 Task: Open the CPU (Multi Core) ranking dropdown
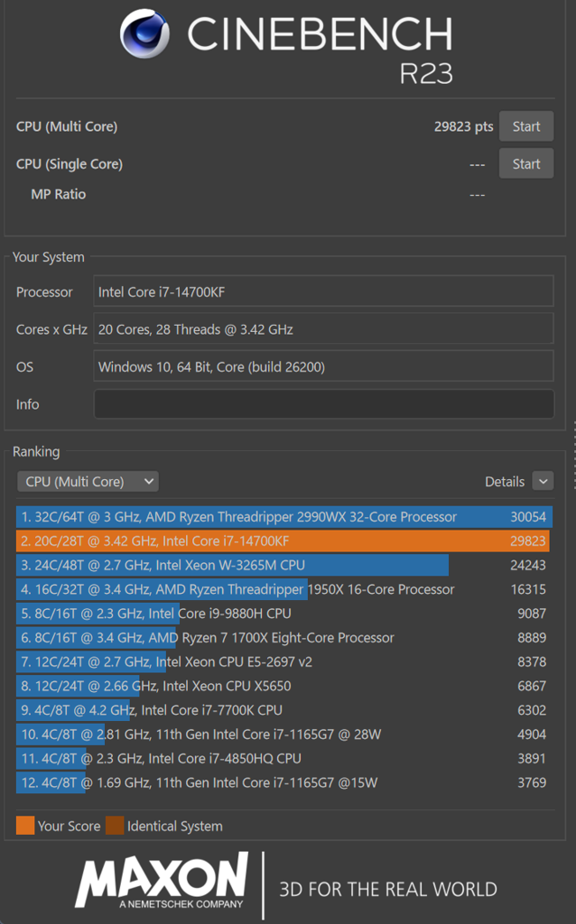point(88,482)
